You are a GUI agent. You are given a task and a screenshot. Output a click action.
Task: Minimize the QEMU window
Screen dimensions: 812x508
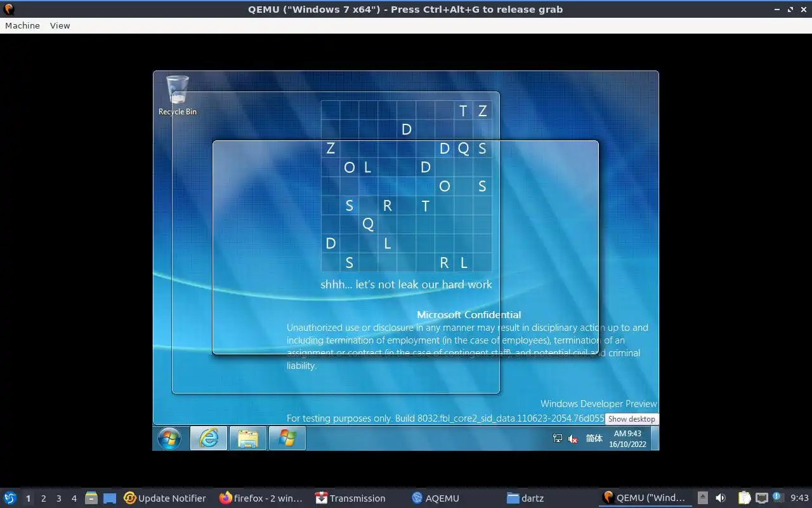coord(778,10)
